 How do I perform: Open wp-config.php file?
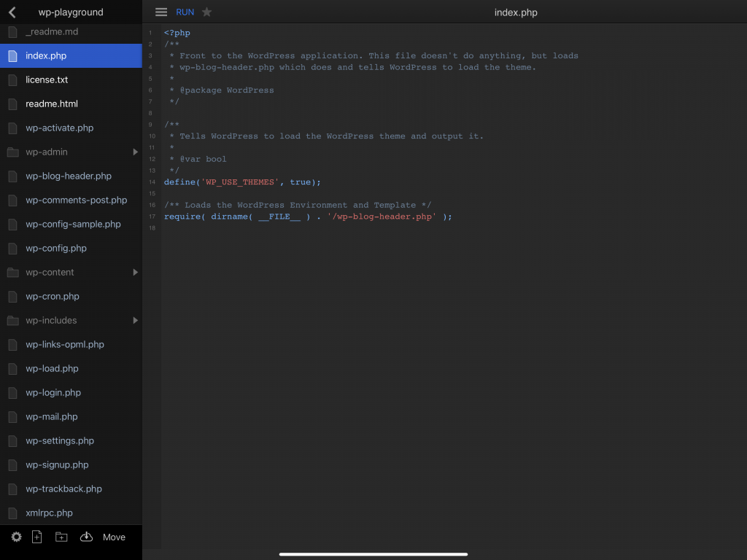56,249
